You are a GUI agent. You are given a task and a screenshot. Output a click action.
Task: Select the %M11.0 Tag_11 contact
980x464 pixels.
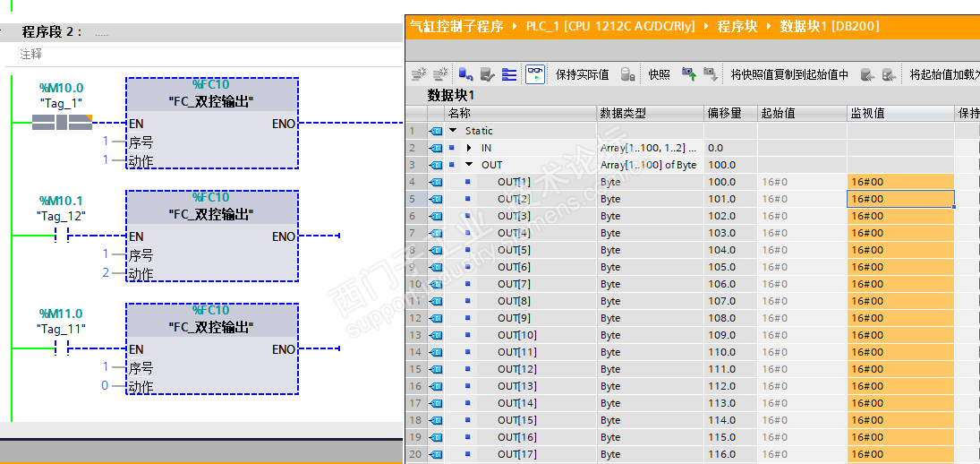(x=61, y=348)
